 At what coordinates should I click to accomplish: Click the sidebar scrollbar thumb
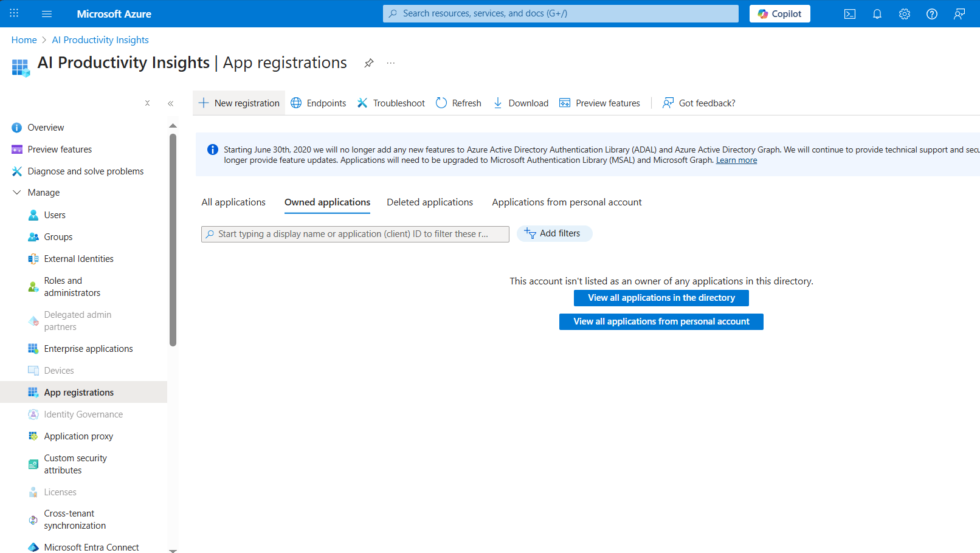(x=173, y=240)
